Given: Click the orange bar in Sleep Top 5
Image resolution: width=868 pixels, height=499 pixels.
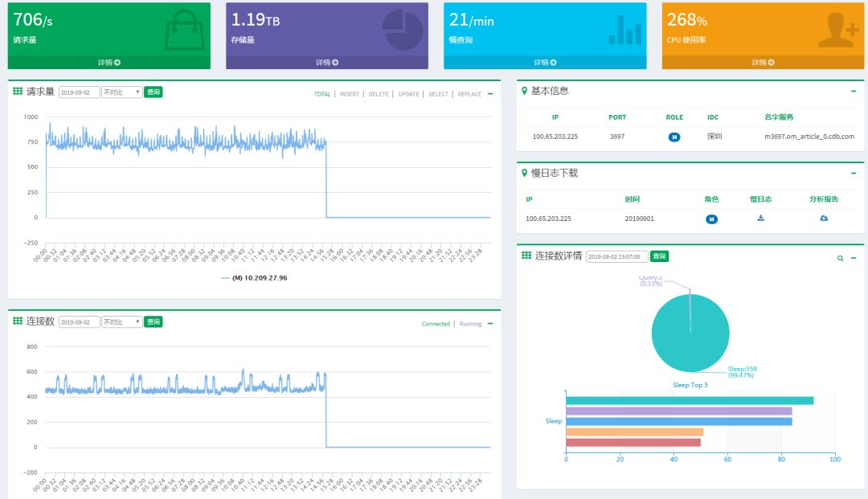Looking at the screenshot, I should click(x=635, y=432).
